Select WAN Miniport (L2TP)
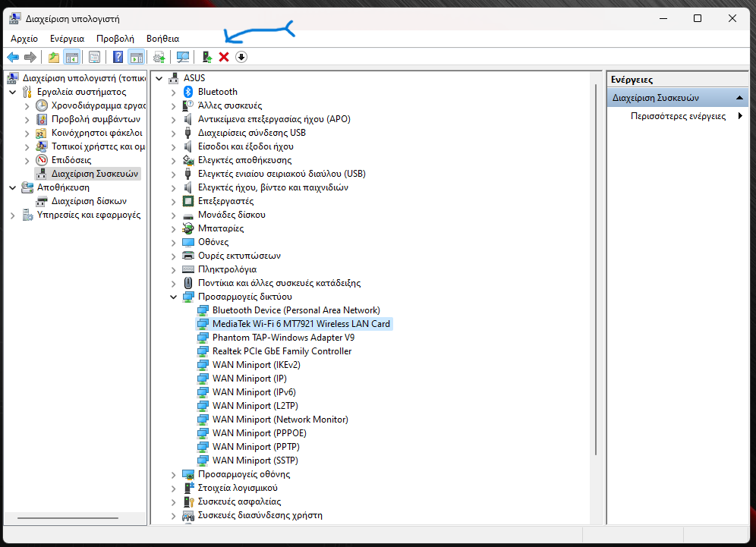756x547 pixels. 255,406
